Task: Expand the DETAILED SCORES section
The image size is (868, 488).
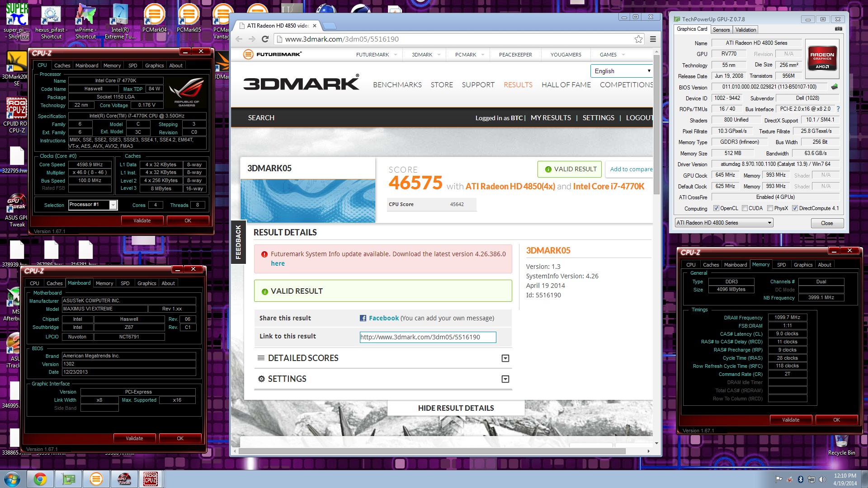Action: tap(505, 358)
